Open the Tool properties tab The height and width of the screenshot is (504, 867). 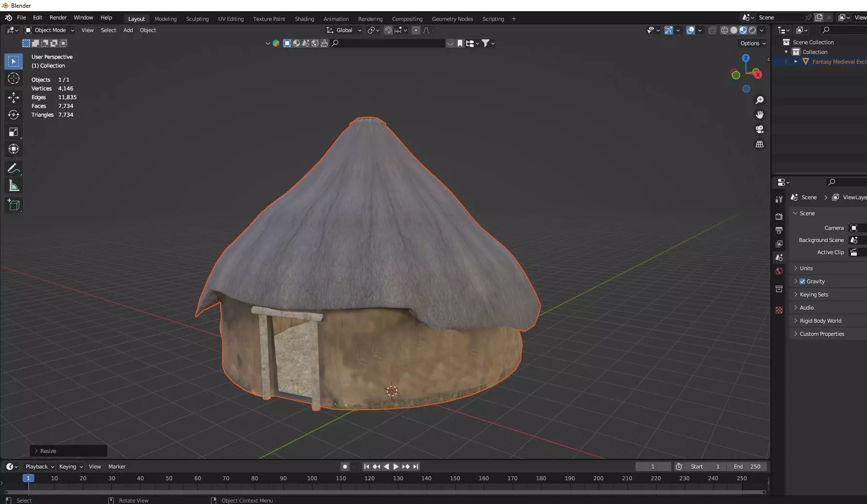779,199
